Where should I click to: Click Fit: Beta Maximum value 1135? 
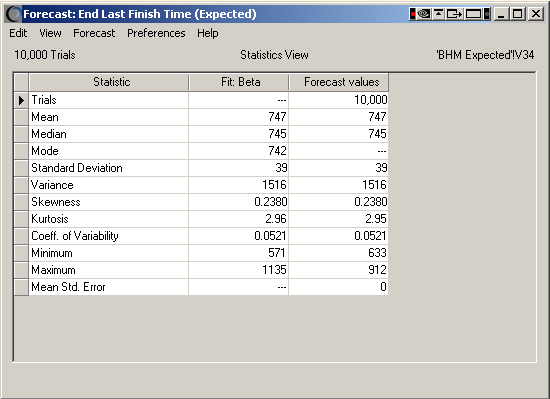pos(239,270)
